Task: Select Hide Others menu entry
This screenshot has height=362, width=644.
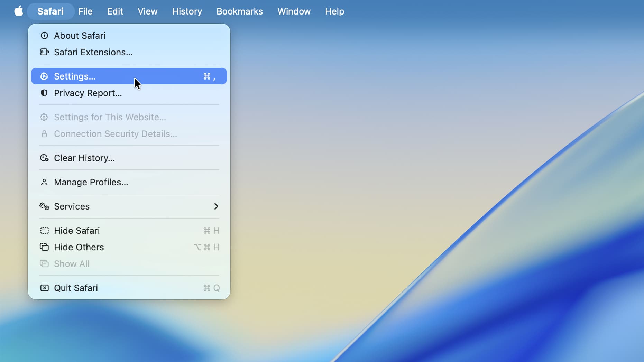Action: point(129,247)
